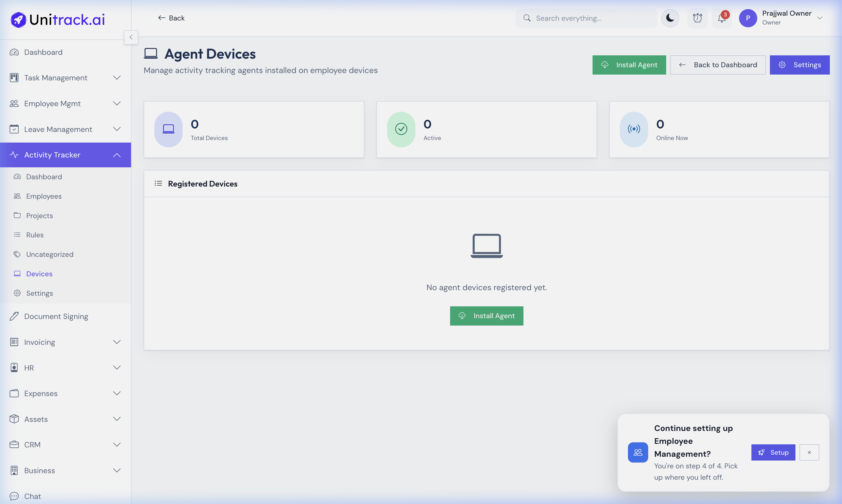Click the user avatar P icon

(748, 18)
